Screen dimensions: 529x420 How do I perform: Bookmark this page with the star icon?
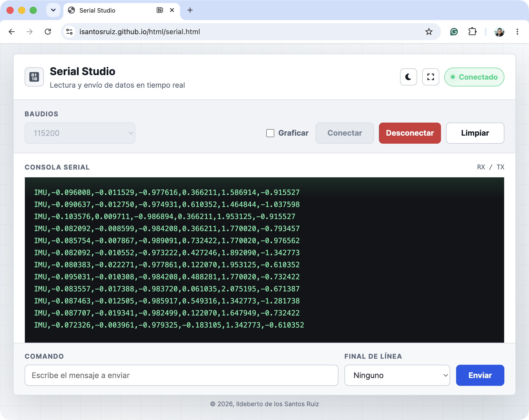tap(429, 32)
